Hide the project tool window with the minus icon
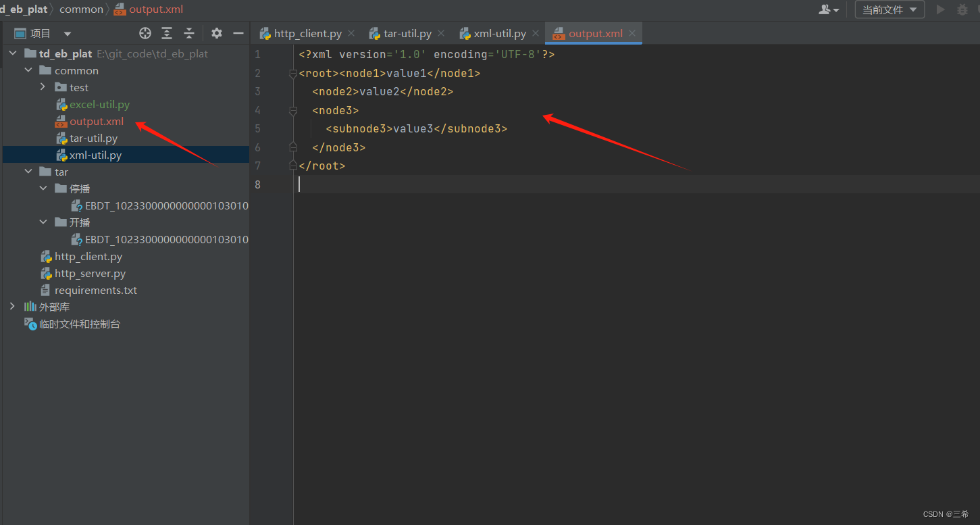The height and width of the screenshot is (525, 980). (238, 32)
